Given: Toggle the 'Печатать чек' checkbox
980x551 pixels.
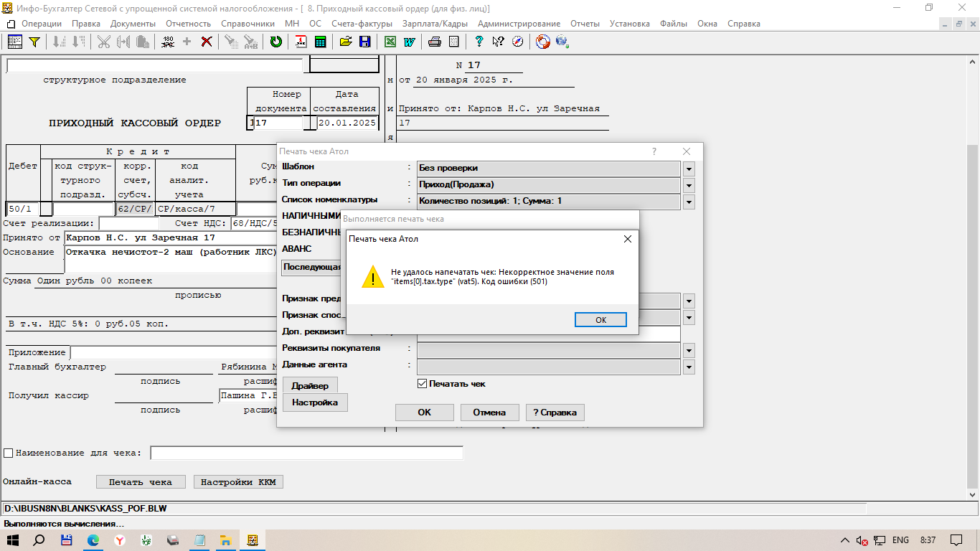Looking at the screenshot, I should pyautogui.click(x=423, y=384).
